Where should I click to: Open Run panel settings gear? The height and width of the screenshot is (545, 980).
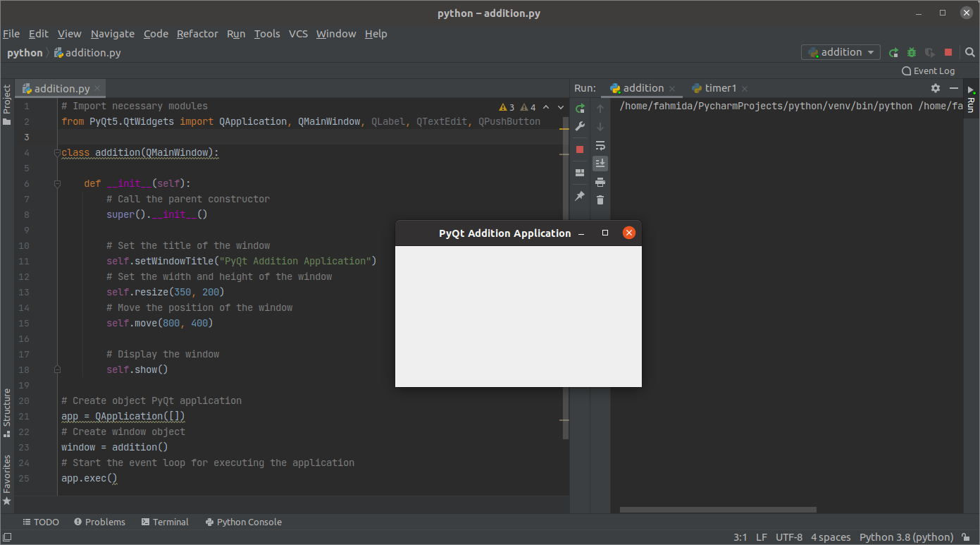pos(935,88)
